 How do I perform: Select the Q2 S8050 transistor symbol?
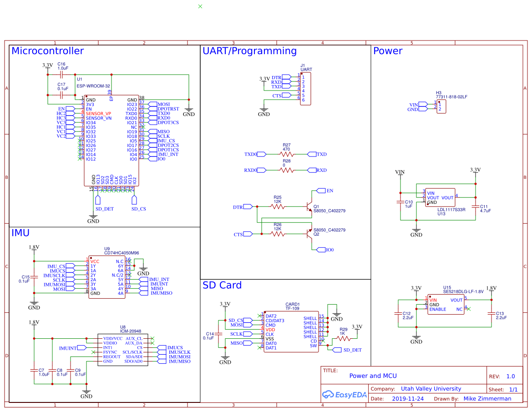point(309,234)
